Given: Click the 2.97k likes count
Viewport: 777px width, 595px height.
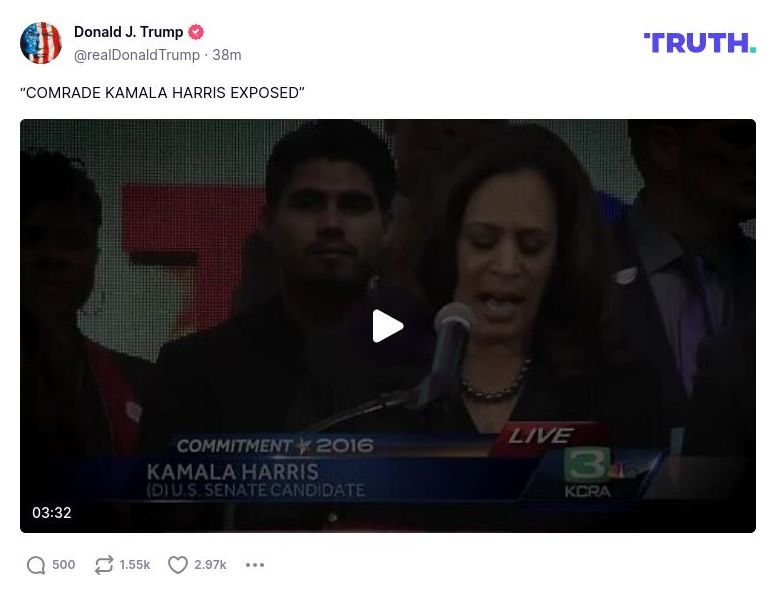Looking at the screenshot, I should [210, 565].
